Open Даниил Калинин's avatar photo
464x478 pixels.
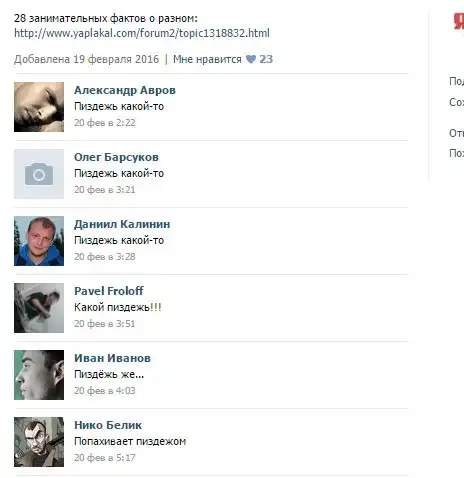tap(39, 241)
